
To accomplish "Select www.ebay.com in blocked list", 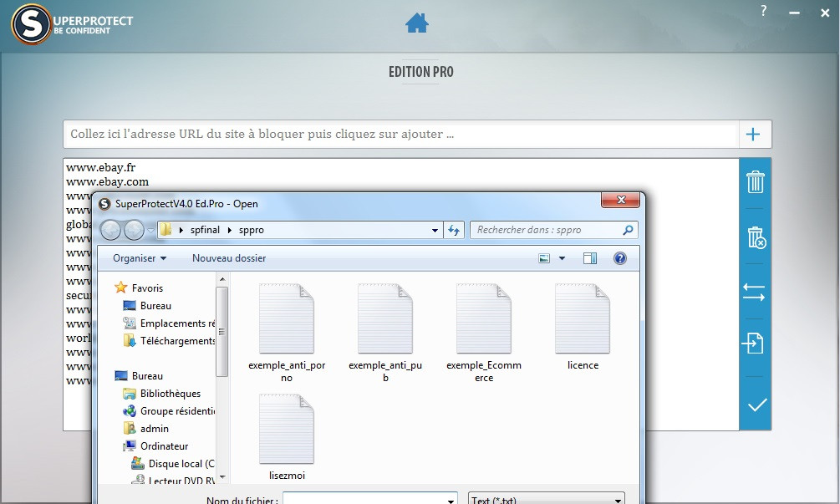I will 108,182.
